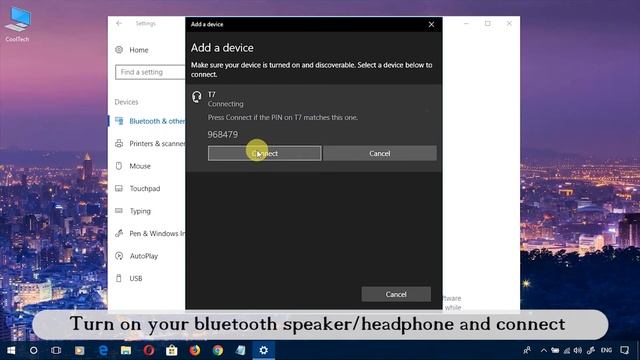640x360 pixels.
Task: Open Touchpad settings
Action: [145, 189]
